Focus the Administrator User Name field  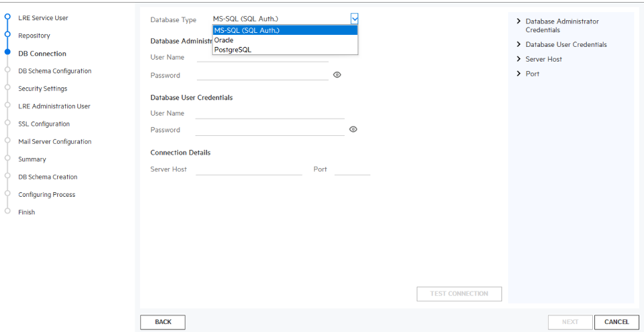[262, 57]
